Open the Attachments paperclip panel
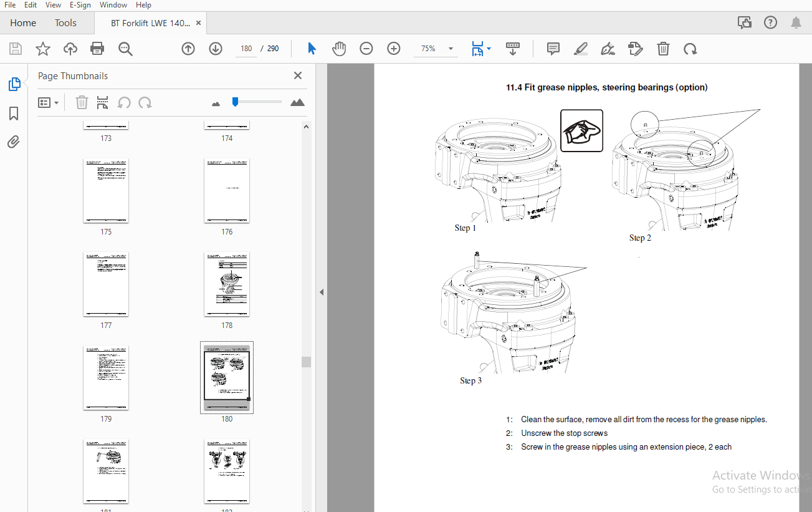Viewport: 812px width, 512px height. click(14, 142)
